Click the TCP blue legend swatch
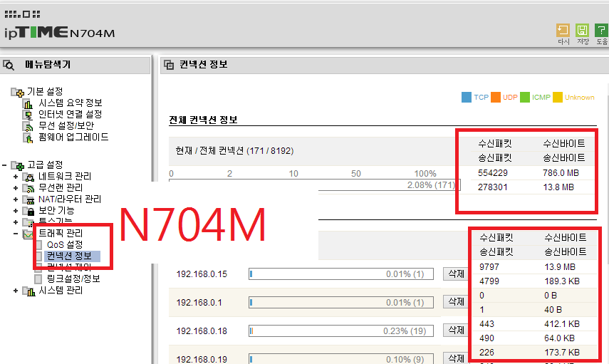This screenshot has width=609, height=364. point(467,98)
